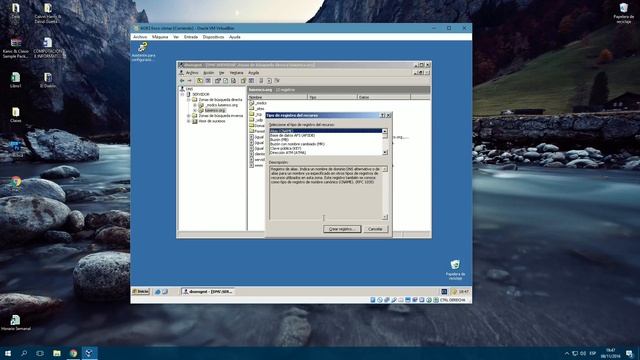Click the Forward arrow in DNS toolbar
This screenshot has width=640, height=360.
189,81
